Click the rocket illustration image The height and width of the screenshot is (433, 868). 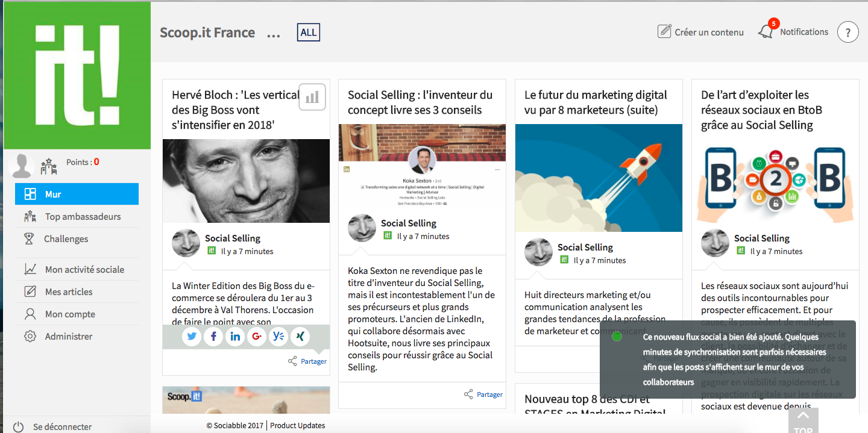point(599,178)
